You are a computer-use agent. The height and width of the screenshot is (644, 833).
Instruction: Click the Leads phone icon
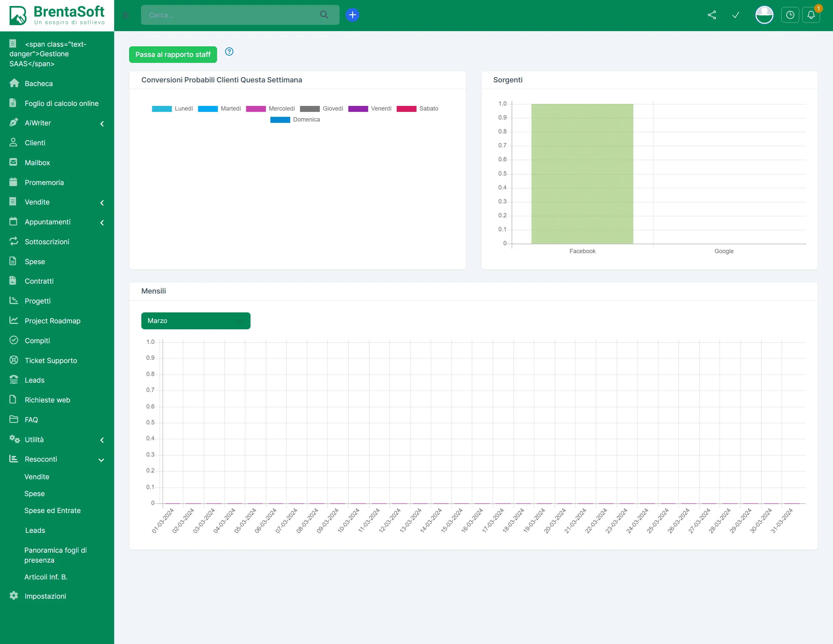tap(14, 379)
